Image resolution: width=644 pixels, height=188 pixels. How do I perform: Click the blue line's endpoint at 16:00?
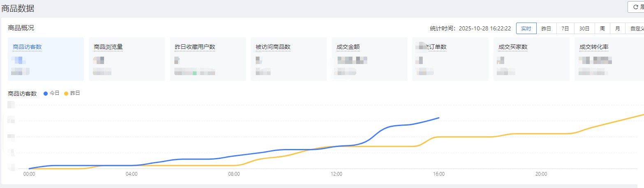[x=439, y=118]
